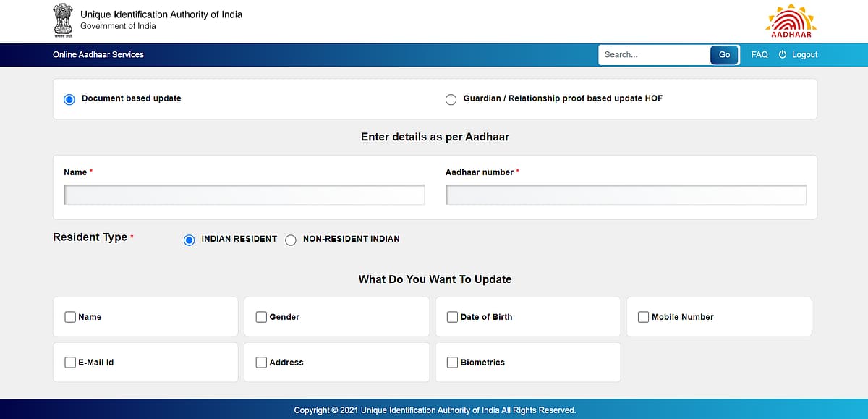Select Document based update radio button

click(69, 99)
